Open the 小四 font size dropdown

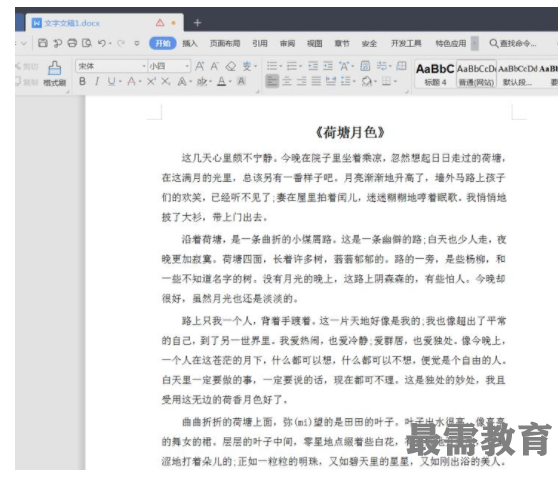click(x=169, y=66)
